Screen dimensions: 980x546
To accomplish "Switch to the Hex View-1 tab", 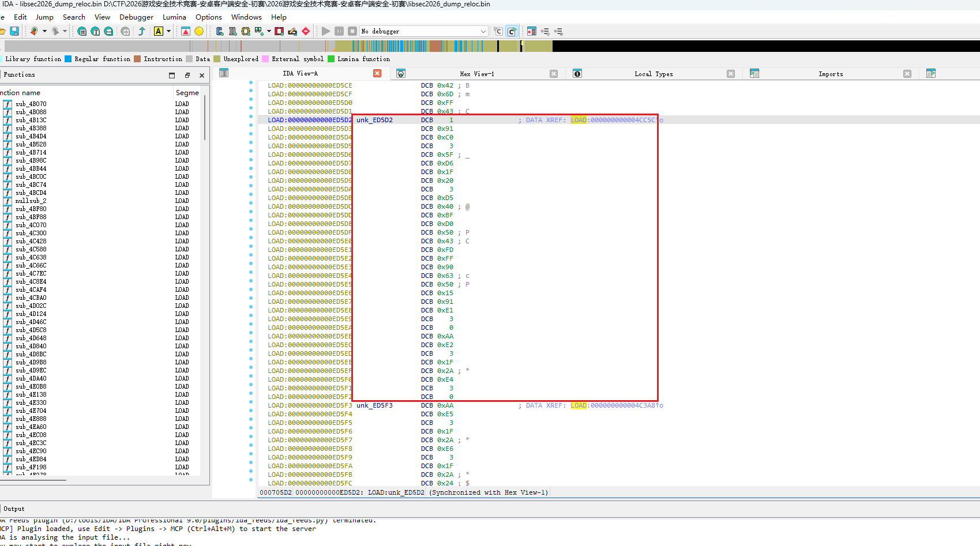I will [x=476, y=74].
